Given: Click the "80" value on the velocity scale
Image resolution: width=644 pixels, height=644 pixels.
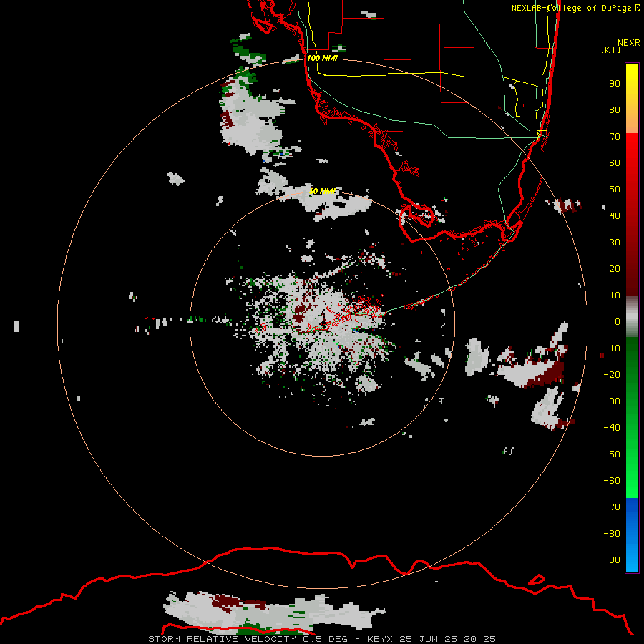Looking at the screenshot, I should pos(615,110).
